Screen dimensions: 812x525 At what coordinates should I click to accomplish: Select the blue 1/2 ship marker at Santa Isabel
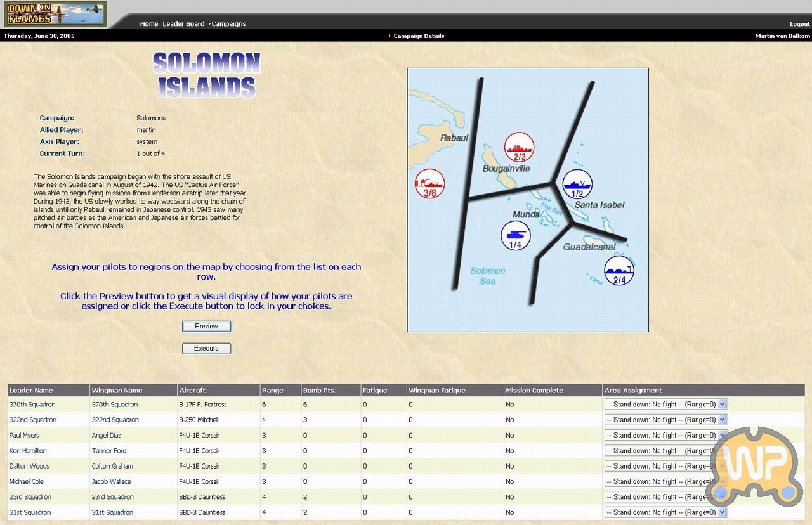[x=577, y=185]
